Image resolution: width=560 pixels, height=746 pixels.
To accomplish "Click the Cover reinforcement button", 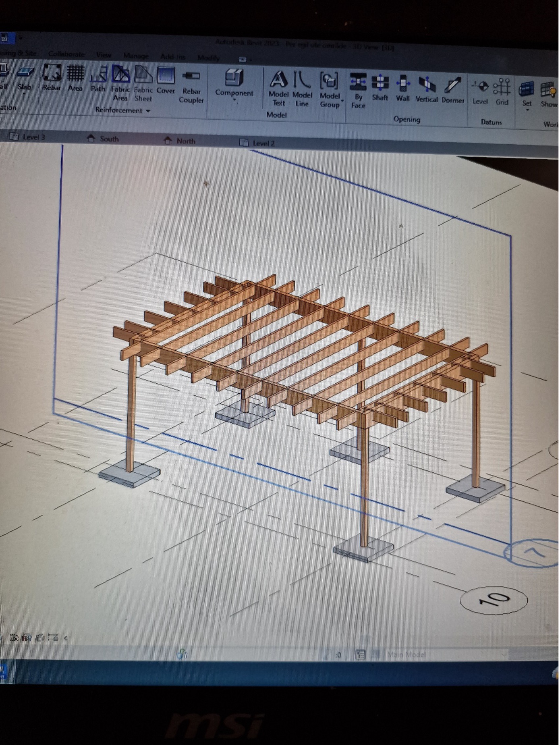I will [166, 81].
